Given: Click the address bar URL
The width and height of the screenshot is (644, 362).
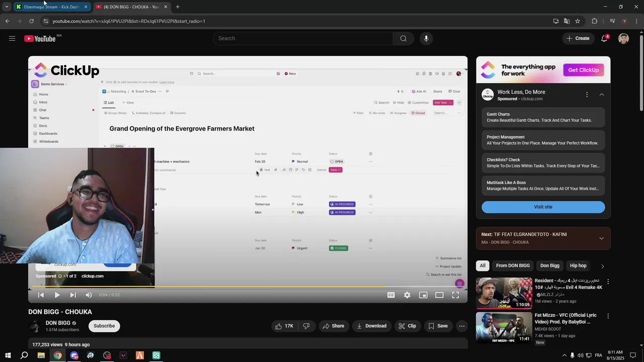Looking at the screenshot, I should tap(129, 21).
